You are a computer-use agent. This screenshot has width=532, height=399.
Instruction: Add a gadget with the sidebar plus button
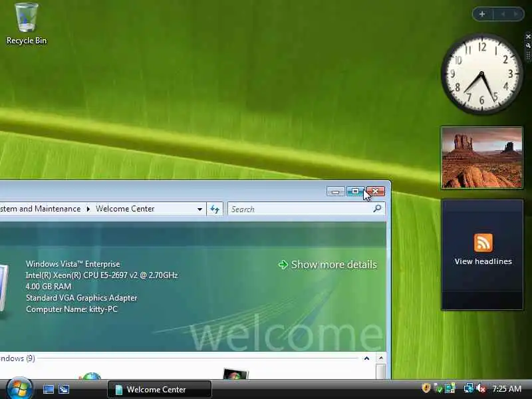[x=482, y=14]
